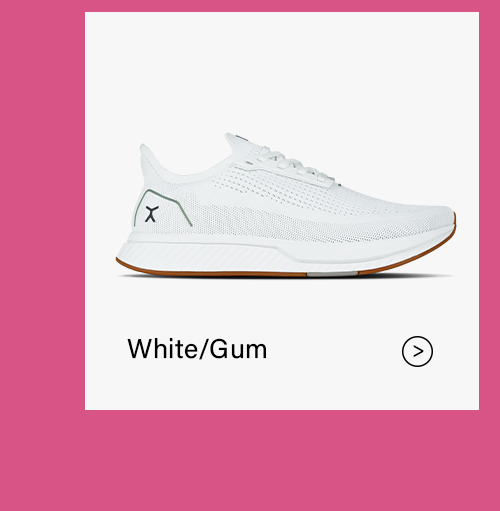Click the grey patch on the outsole
The height and width of the screenshot is (511, 500).
(332, 274)
